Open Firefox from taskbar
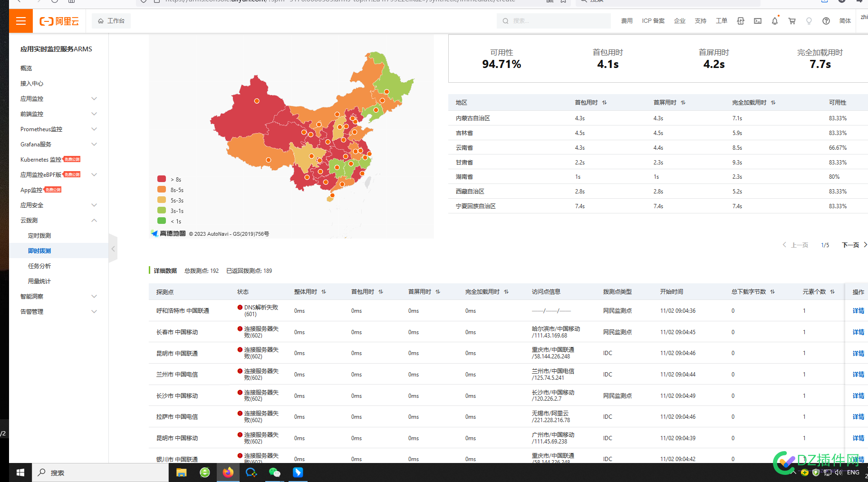Screen dimensions: 868x482 point(228,472)
